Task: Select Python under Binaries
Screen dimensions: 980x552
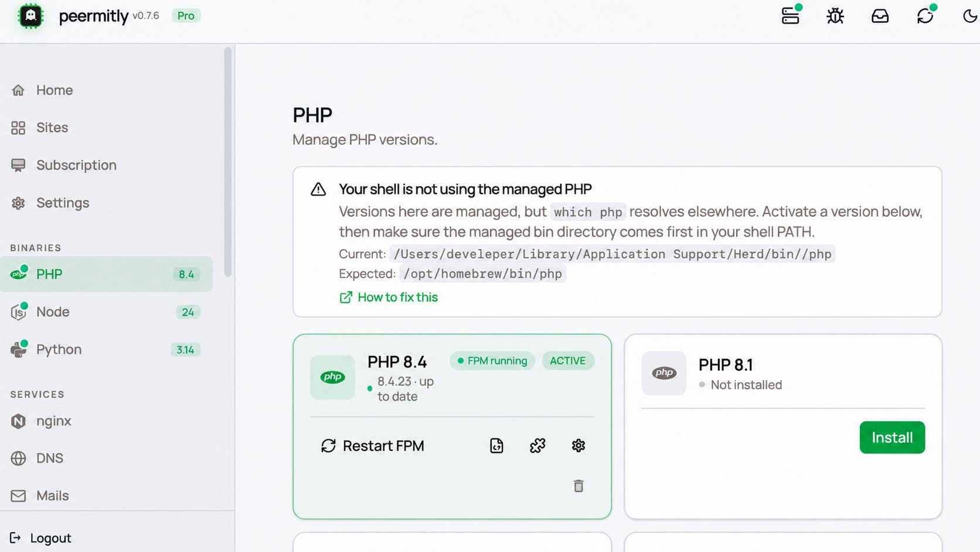Action: click(107, 349)
